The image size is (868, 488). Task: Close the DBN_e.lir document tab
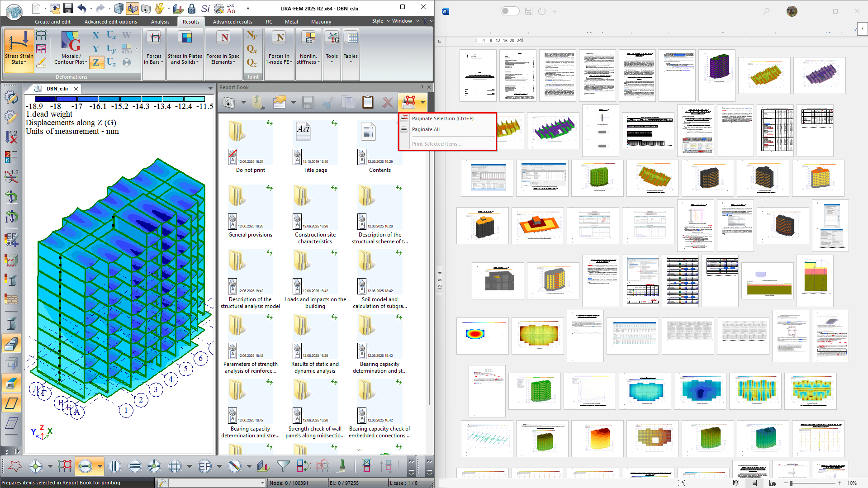click(x=76, y=89)
